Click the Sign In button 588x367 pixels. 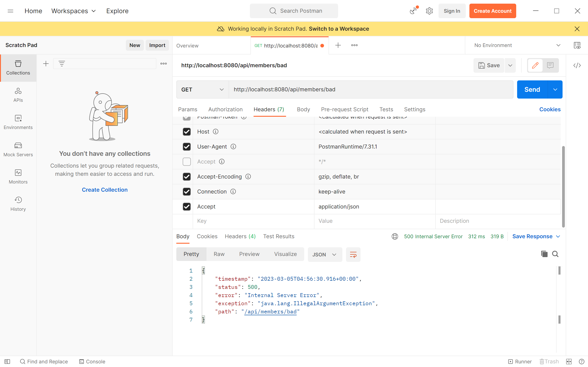(x=452, y=11)
